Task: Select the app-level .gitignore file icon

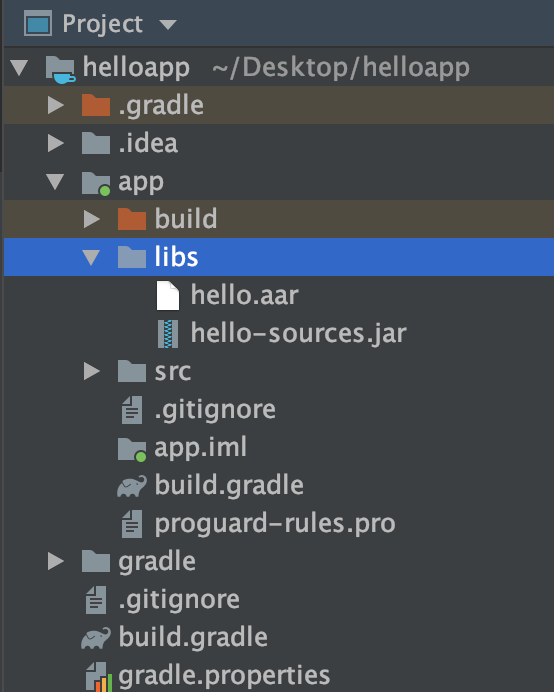Action: coord(132,410)
